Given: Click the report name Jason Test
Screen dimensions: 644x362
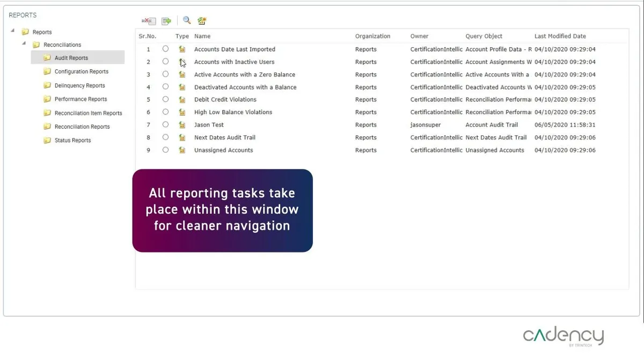Looking at the screenshot, I should coord(209,124).
